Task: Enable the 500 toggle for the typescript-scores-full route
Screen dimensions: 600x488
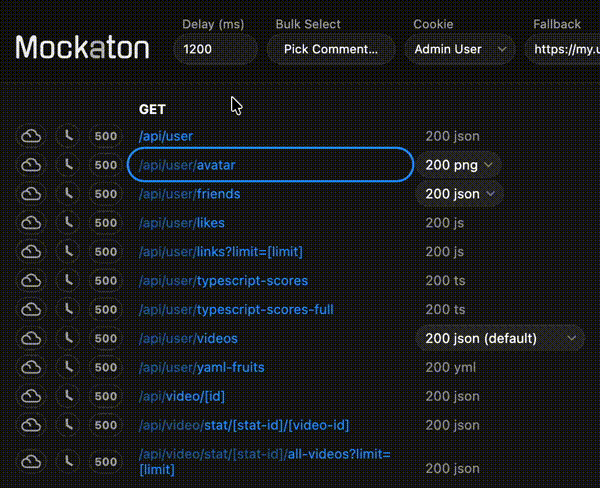Action: click(105, 310)
